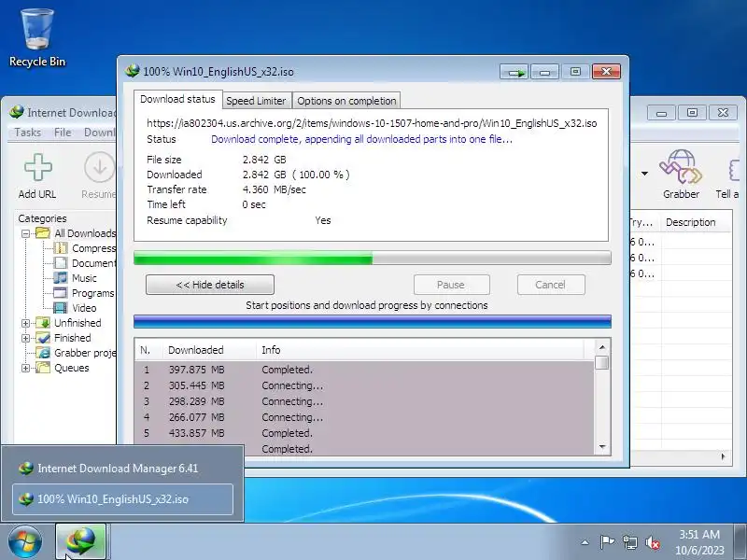Click the IDM logo in the main window title bar
The width and height of the screenshot is (747, 560).
17,112
